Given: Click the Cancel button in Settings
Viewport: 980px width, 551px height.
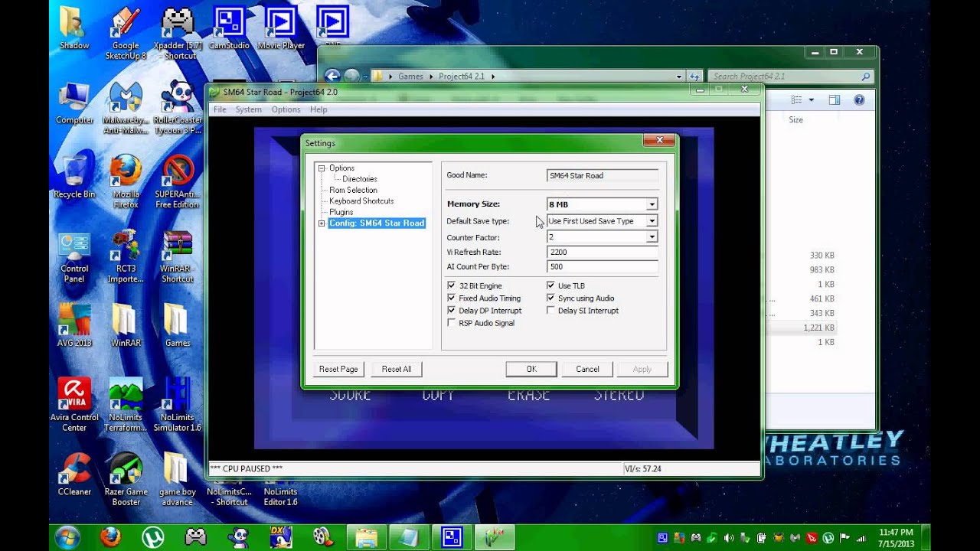Looking at the screenshot, I should [x=587, y=369].
